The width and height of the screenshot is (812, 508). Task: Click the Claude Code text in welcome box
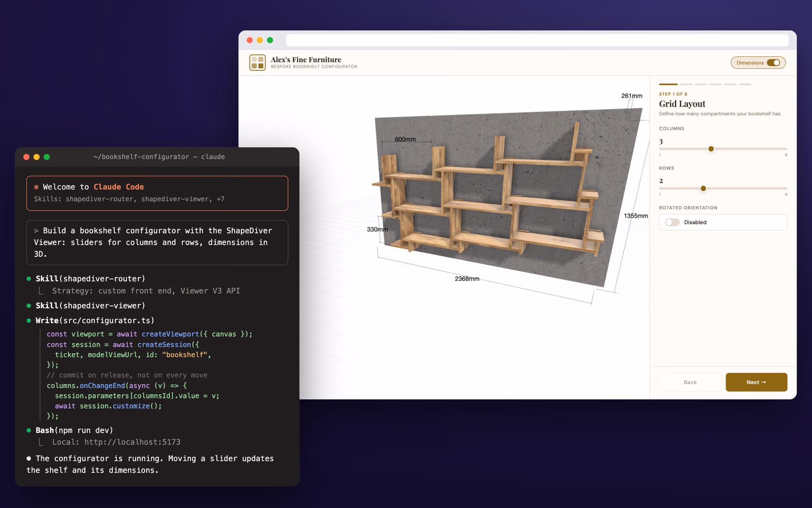pyautogui.click(x=119, y=187)
